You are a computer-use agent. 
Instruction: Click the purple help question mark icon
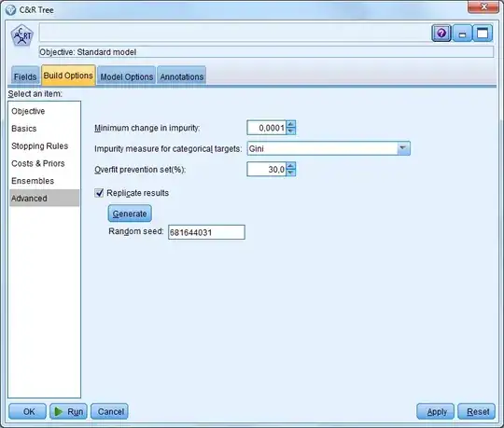point(441,33)
